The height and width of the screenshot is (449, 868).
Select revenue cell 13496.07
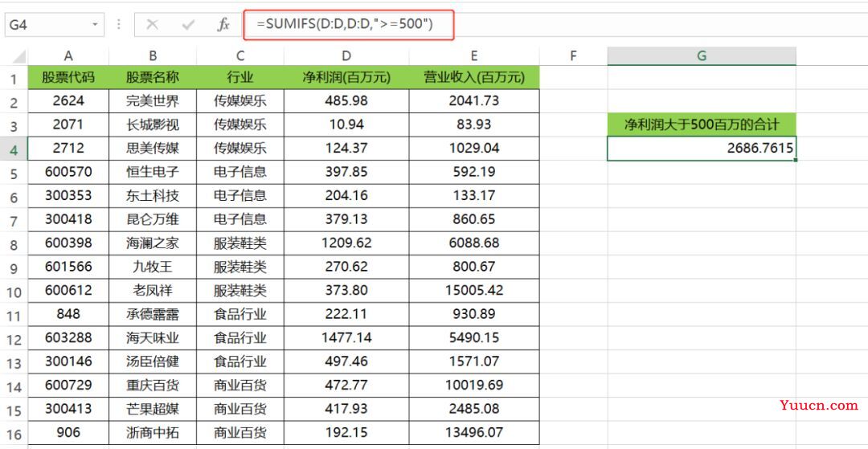tap(474, 433)
